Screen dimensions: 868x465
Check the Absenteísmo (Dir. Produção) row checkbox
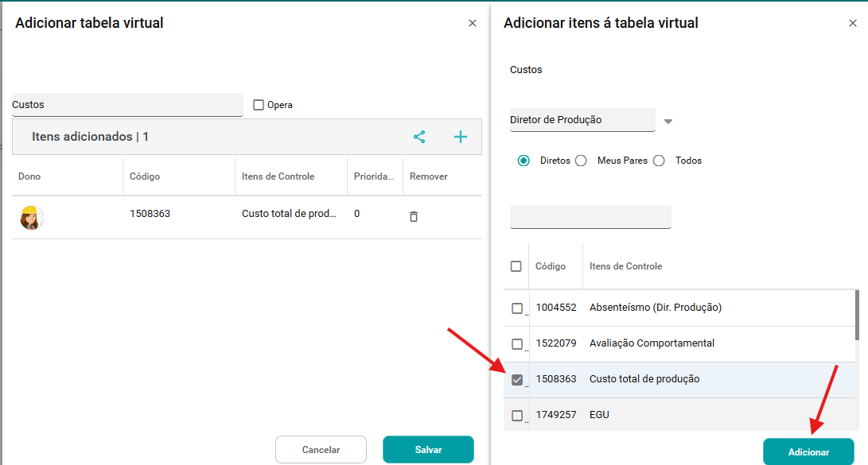pos(517,308)
